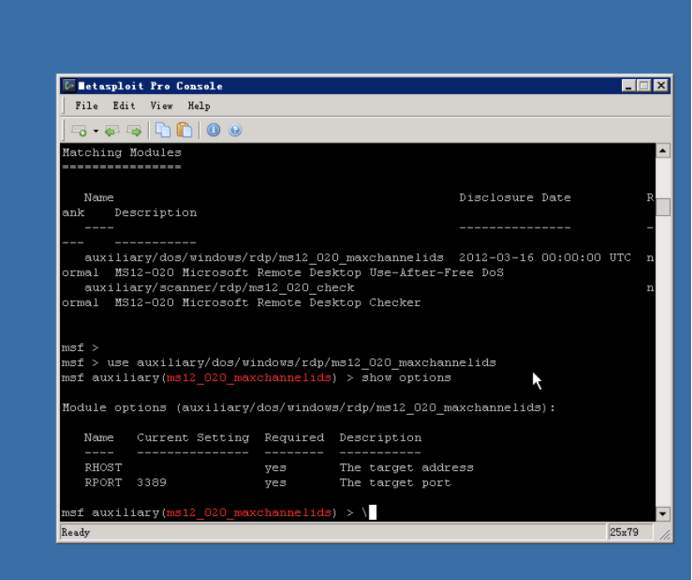This screenshot has width=692, height=580.
Task: Click the scrollbar up arrow
Action: [663, 151]
